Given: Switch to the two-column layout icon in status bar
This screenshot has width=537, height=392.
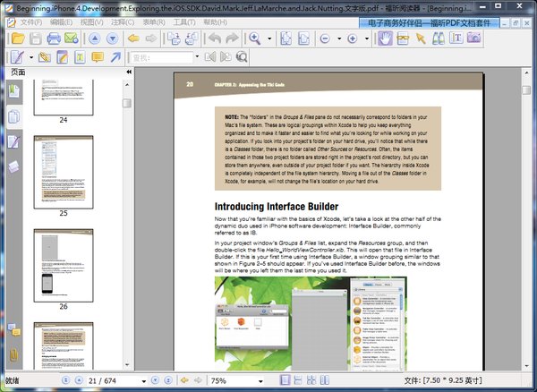Looking at the screenshot, I should 324,380.
